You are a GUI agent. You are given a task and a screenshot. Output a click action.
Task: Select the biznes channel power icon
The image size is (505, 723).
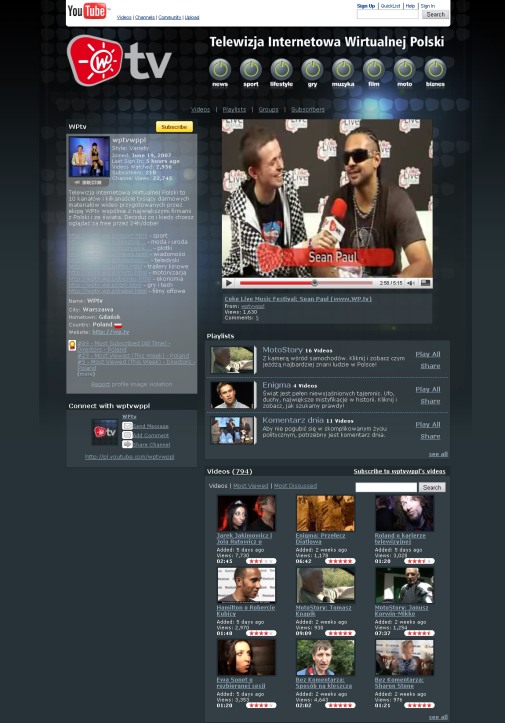click(435, 69)
